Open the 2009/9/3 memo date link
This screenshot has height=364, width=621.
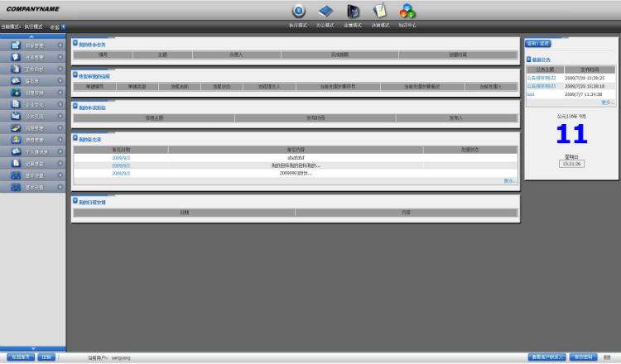point(121,158)
